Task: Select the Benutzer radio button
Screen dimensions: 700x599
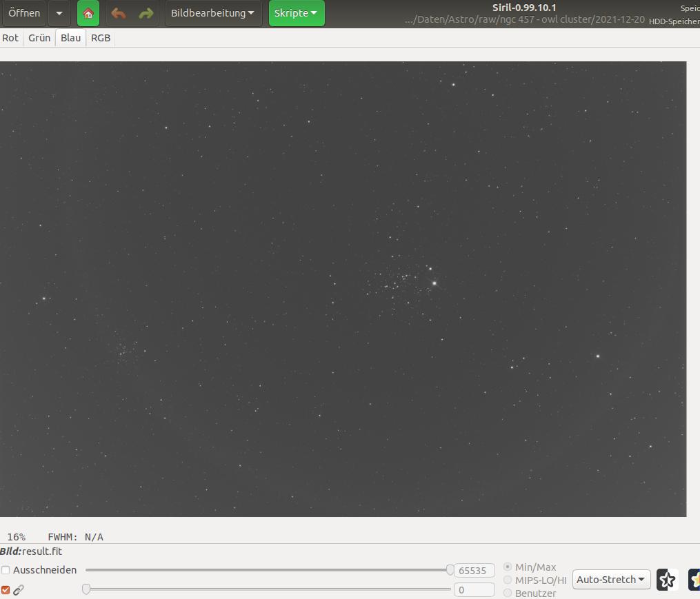Action: (508, 593)
